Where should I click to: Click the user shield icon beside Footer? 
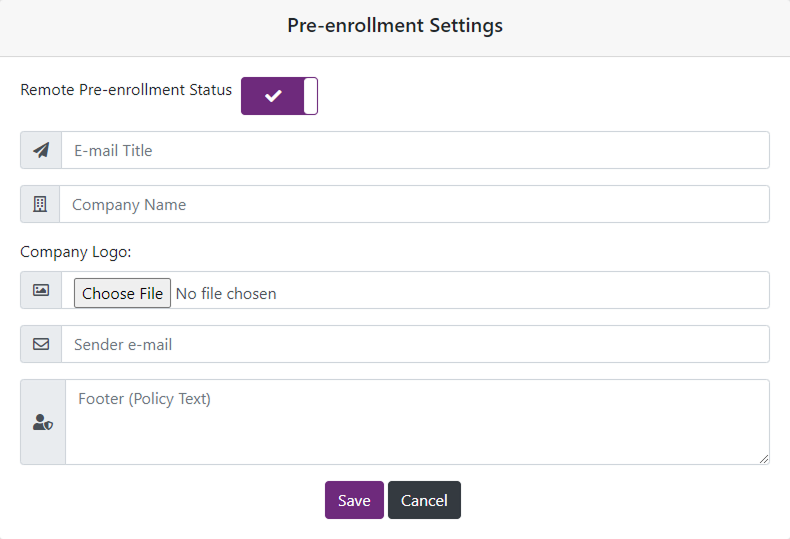pyautogui.click(x=43, y=423)
